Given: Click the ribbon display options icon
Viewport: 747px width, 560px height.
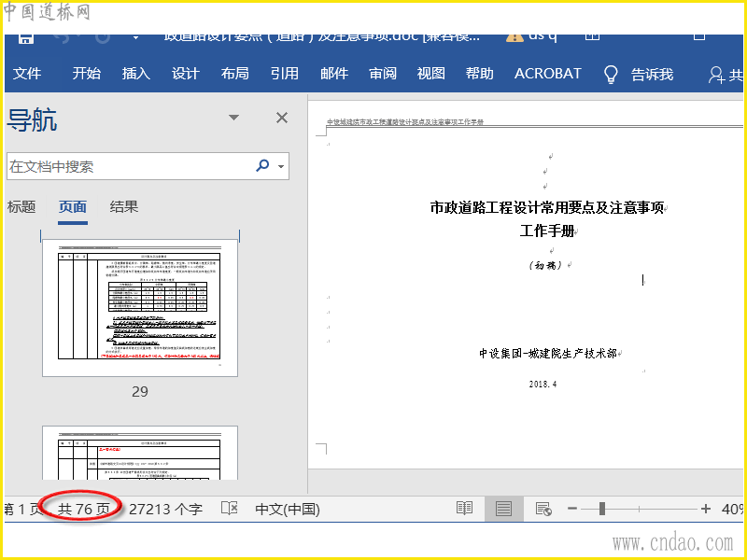Looking at the screenshot, I should click(592, 36).
